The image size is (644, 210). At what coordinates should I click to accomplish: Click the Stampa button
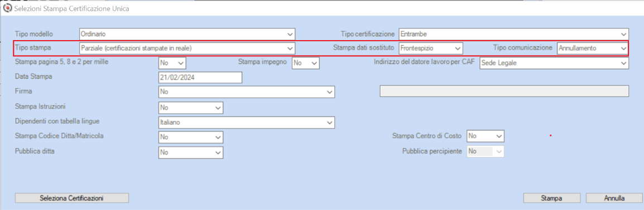coord(551,198)
